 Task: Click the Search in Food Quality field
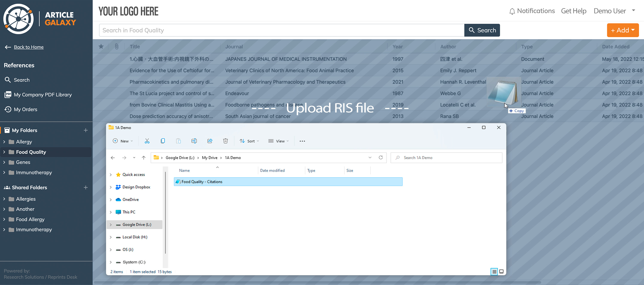tap(282, 30)
